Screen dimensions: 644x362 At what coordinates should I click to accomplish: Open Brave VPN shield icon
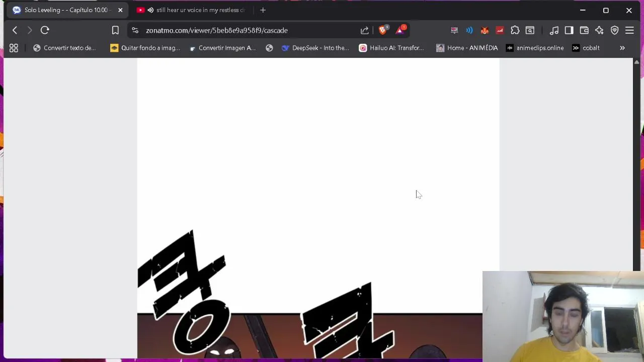614,30
